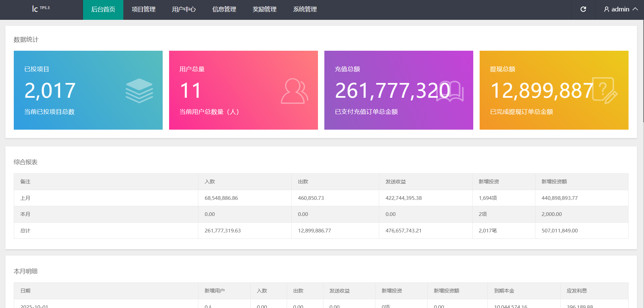Click the layers stack icon on 已投项目 card
Viewport: 644px width, 308px height.
pyautogui.click(x=139, y=90)
